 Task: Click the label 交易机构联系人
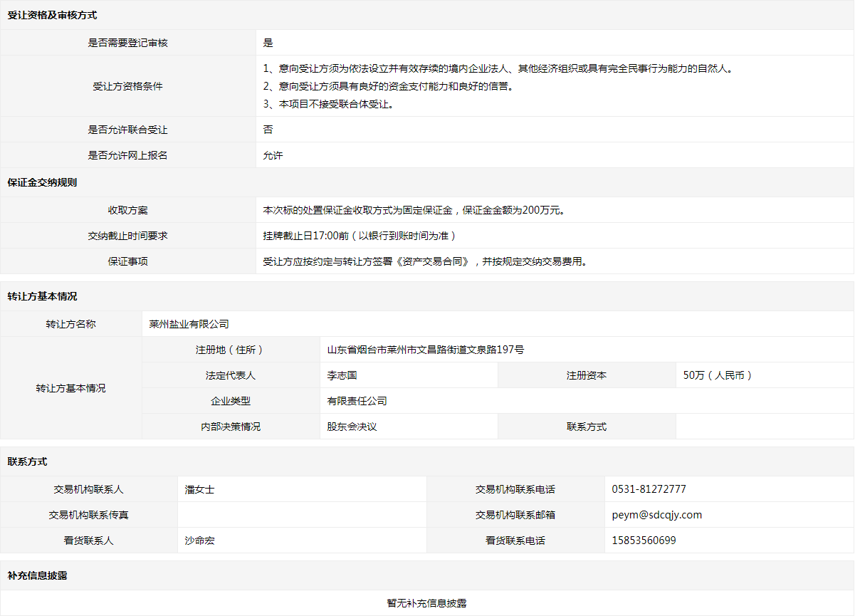(89, 489)
